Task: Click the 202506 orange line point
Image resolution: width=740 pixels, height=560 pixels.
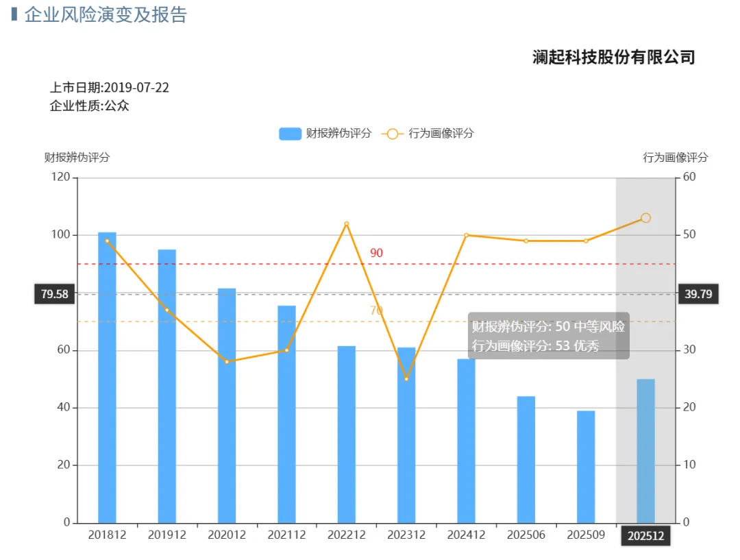Action: [x=526, y=241]
